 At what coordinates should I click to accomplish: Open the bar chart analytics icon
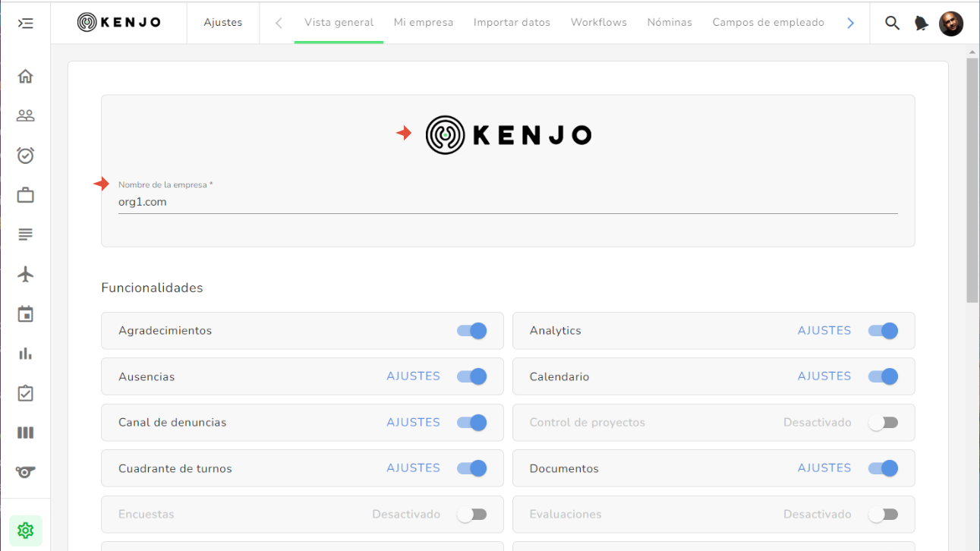pyautogui.click(x=25, y=353)
